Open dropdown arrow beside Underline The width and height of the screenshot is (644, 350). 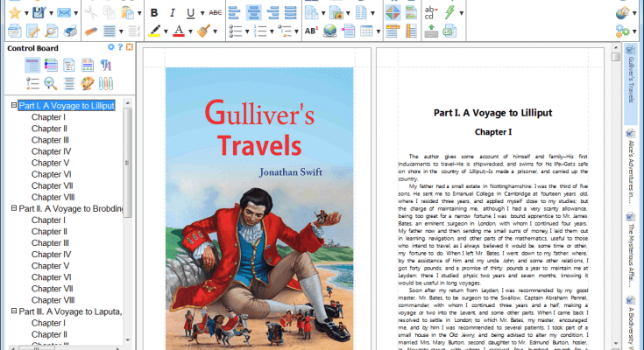point(202,13)
